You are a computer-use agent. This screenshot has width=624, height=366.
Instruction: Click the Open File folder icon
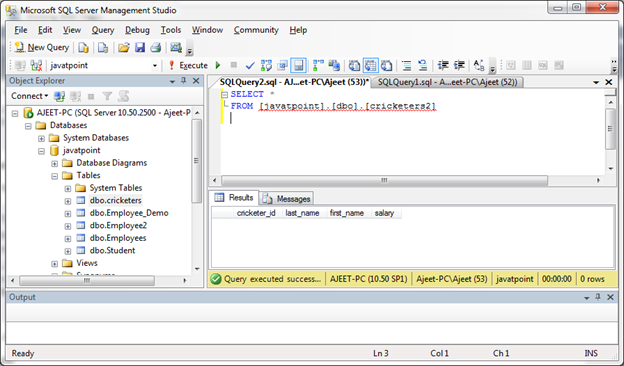pyautogui.click(x=124, y=48)
